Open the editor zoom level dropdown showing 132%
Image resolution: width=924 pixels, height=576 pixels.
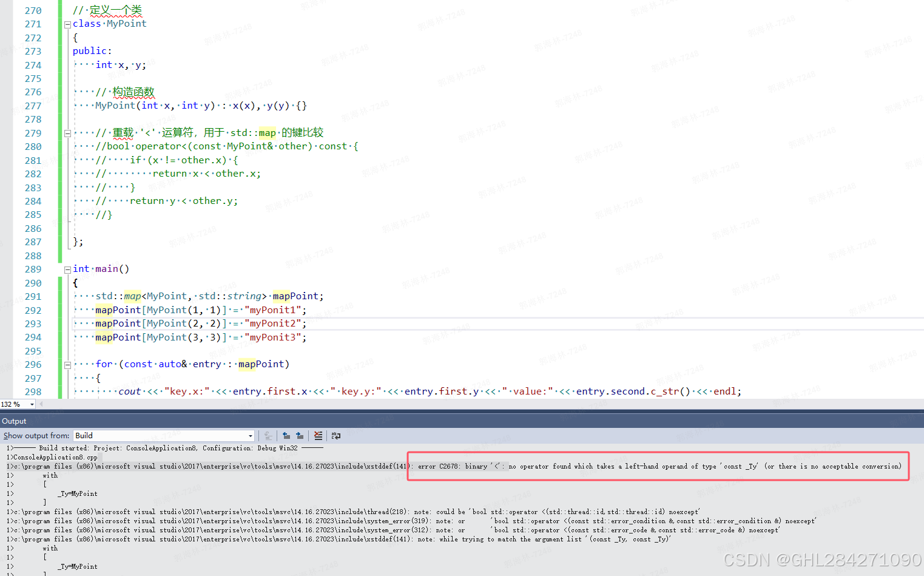click(x=32, y=403)
